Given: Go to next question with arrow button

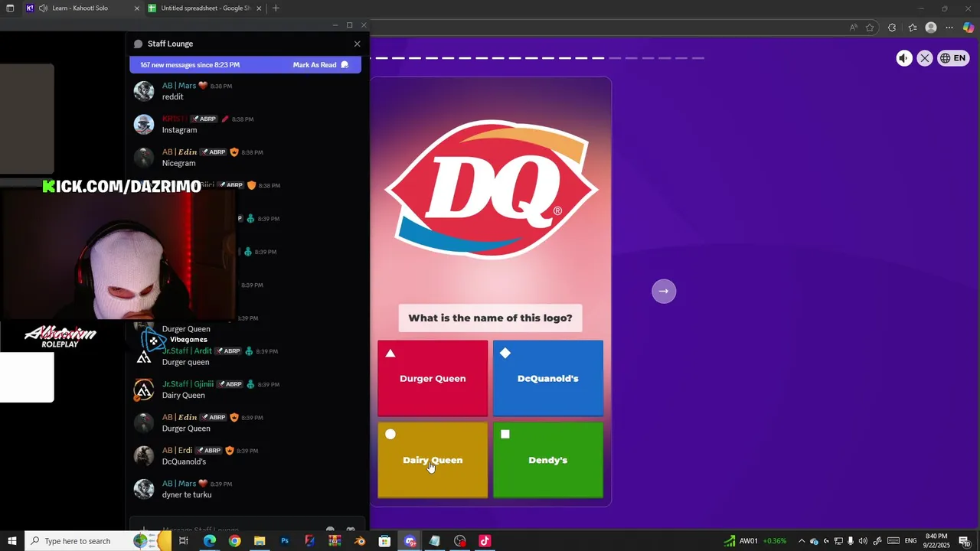Looking at the screenshot, I should click(664, 291).
